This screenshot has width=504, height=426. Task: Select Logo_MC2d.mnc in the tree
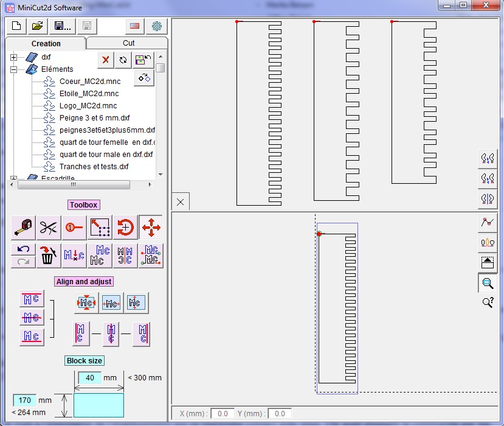tap(88, 106)
